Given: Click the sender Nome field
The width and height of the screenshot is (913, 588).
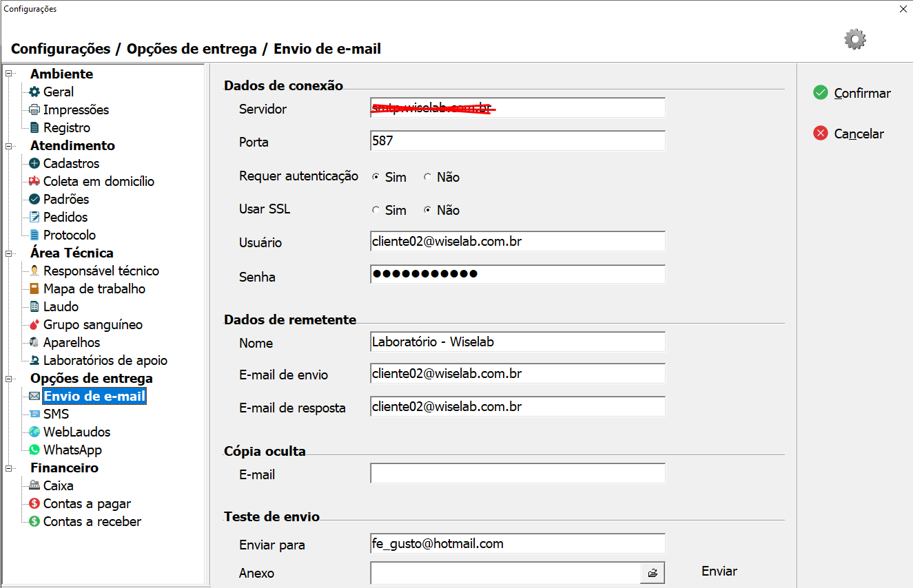Looking at the screenshot, I should point(518,342).
